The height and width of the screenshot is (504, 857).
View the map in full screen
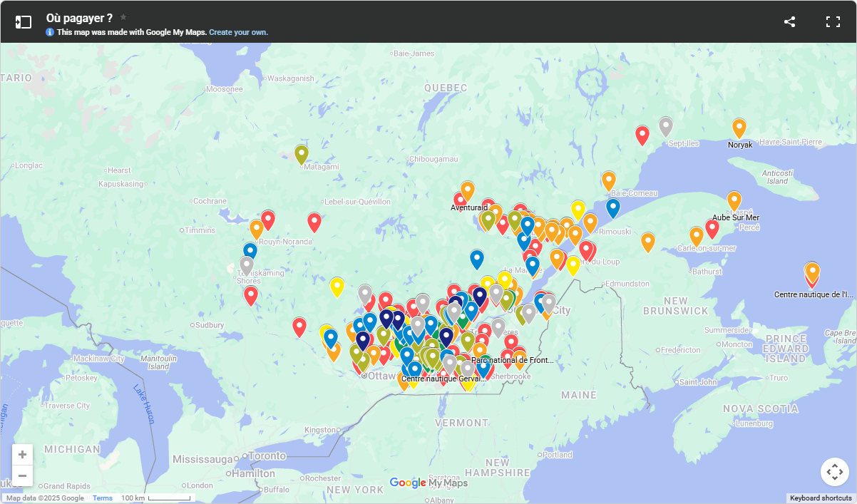(833, 22)
